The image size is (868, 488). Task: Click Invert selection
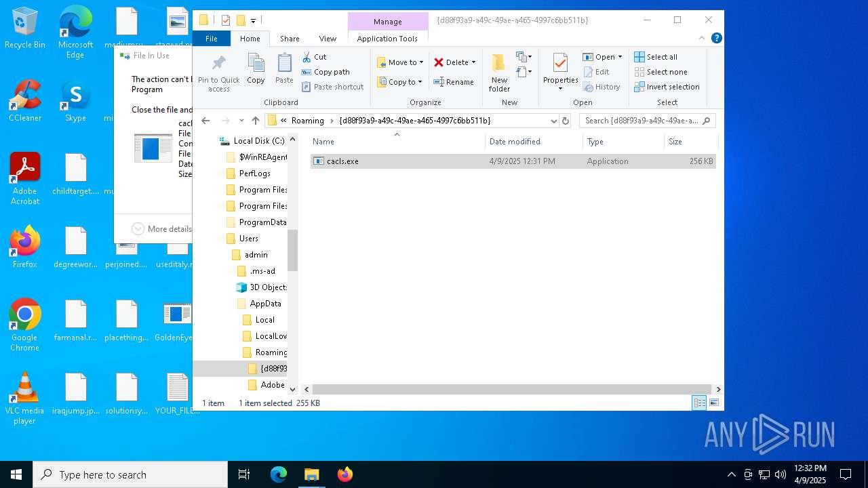click(667, 87)
